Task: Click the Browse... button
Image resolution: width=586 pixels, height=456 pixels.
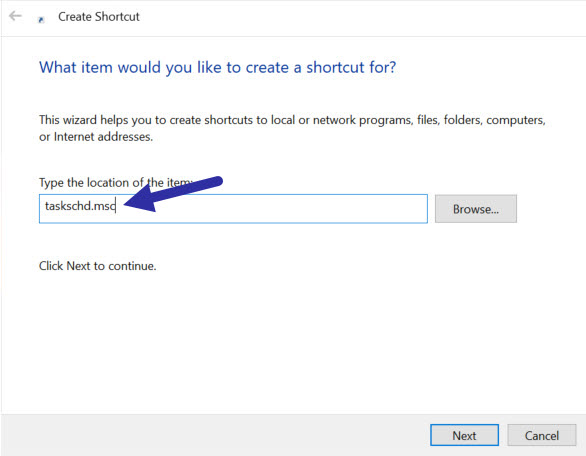Action: (x=476, y=209)
